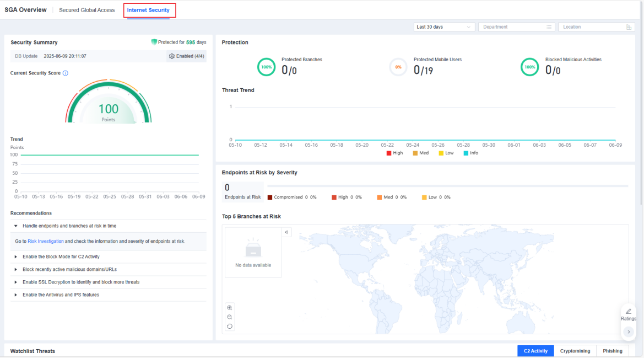The width and height of the screenshot is (644, 358).
Task: Open the Secured Global Access tab
Action: point(86,10)
